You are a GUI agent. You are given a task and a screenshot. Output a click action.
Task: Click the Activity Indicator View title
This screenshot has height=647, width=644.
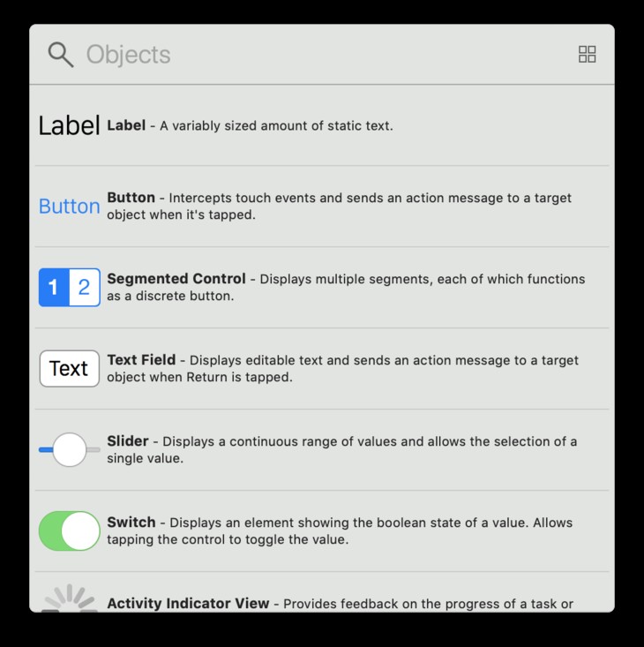coord(188,603)
